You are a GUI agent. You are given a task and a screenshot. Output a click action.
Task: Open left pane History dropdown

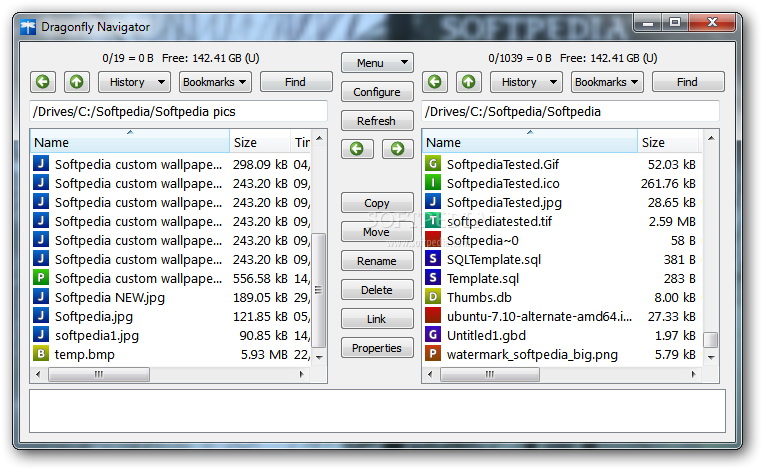tap(134, 82)
